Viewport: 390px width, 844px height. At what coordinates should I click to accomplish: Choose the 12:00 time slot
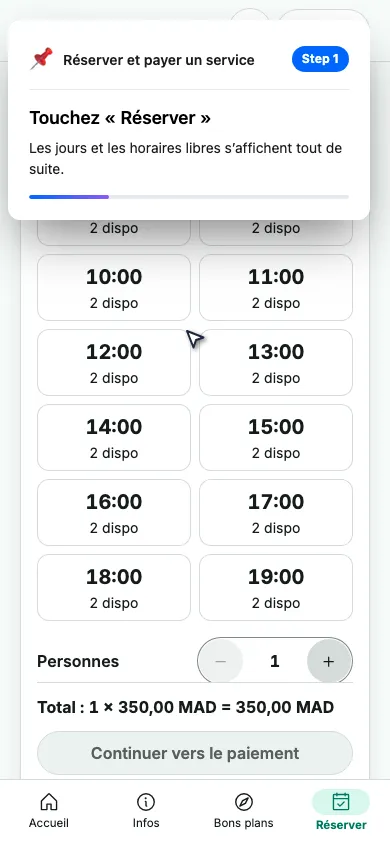click(114, 362)
